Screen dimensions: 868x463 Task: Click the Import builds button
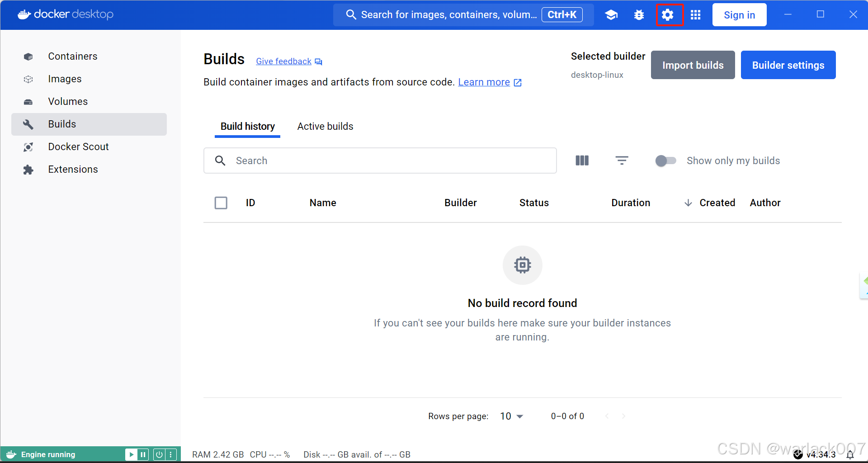693,65
